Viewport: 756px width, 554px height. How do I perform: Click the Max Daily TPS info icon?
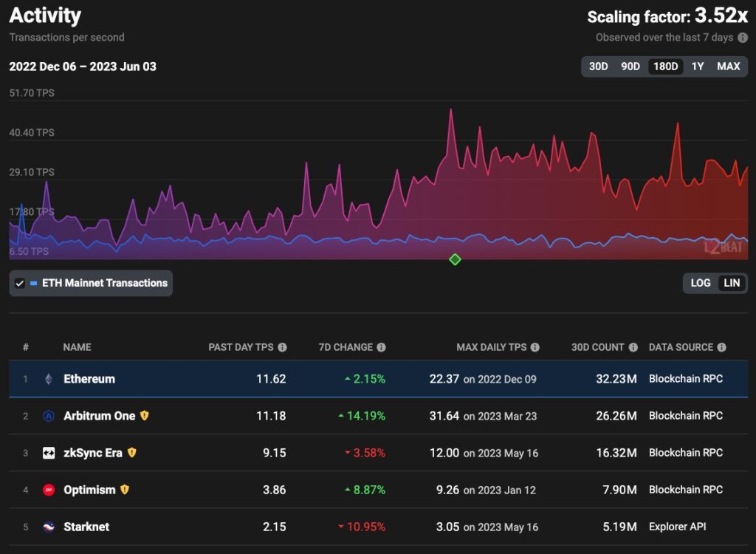tap(535, 347)
